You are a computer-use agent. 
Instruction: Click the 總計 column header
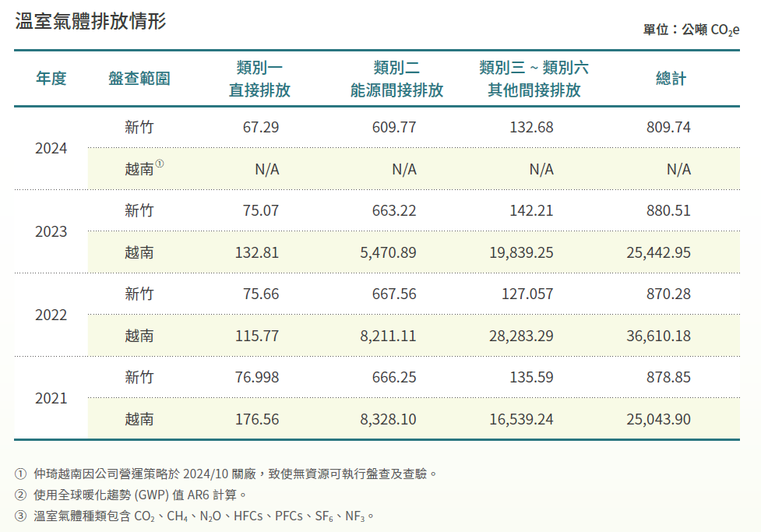click(x=671, y=78)
